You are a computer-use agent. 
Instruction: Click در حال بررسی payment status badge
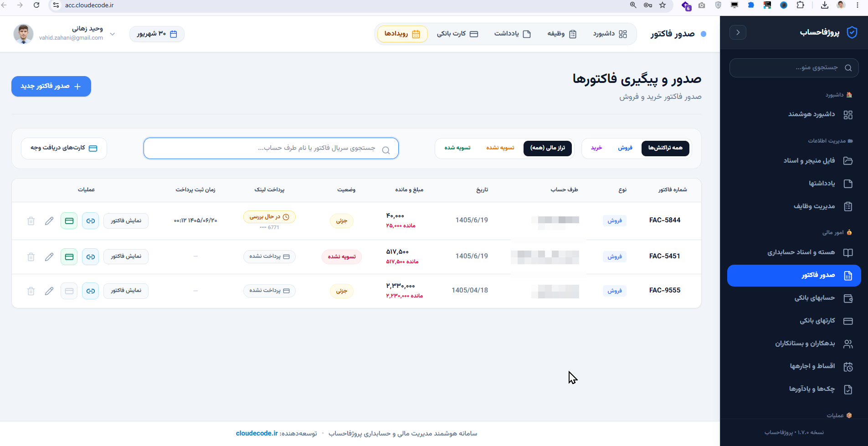pos(269,217)
